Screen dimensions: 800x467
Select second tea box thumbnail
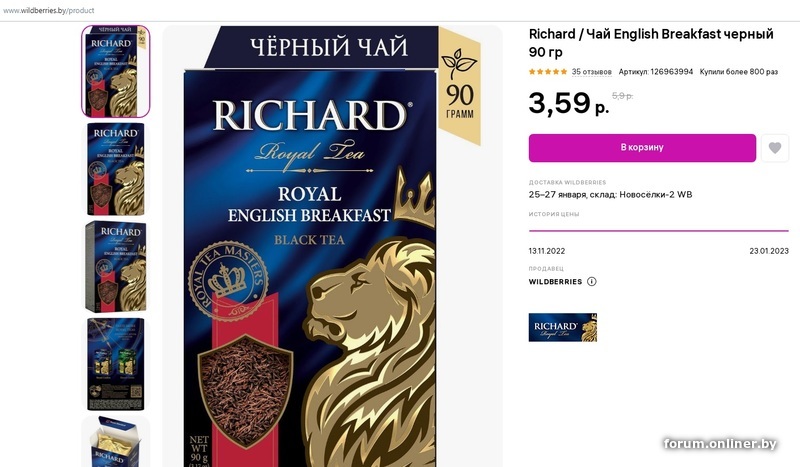116,169
